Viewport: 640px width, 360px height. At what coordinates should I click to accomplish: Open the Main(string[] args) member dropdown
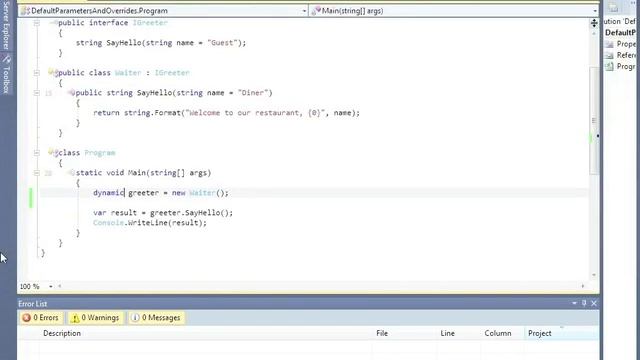[595, 11]
